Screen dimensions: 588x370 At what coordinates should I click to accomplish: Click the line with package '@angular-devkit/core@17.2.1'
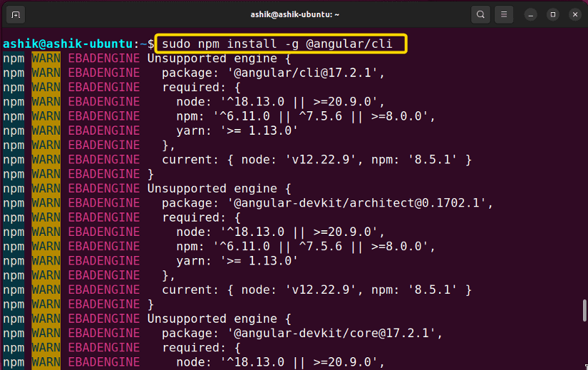click(x=302, y=333)
